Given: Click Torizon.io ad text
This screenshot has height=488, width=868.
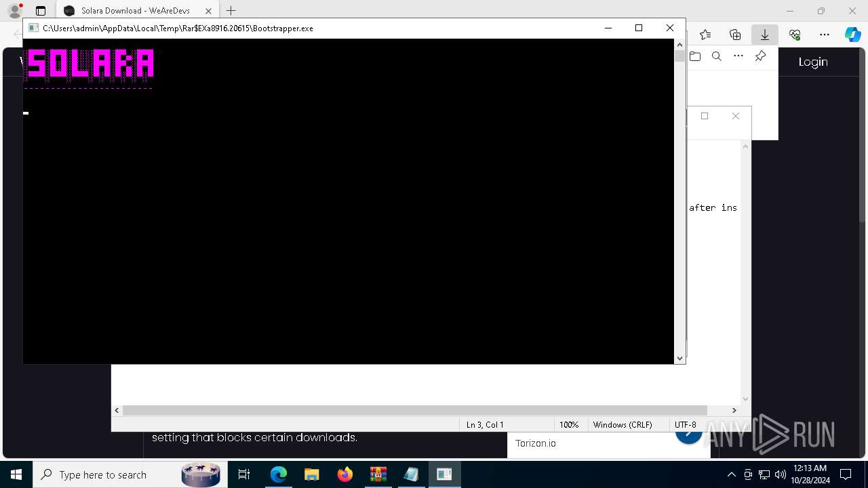Looking at the screenshot, I should click(x=536, y=443).
